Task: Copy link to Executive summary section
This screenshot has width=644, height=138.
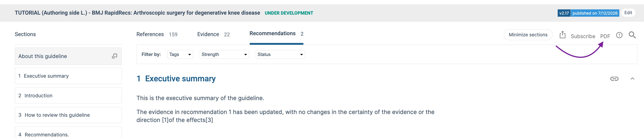Action: 614,79
